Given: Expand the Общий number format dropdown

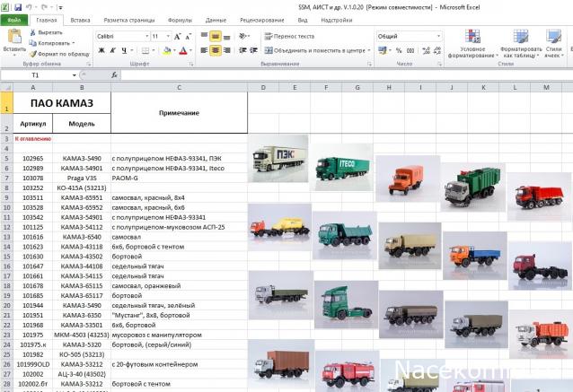Looking at the screenshot, I should coord(438,36).
